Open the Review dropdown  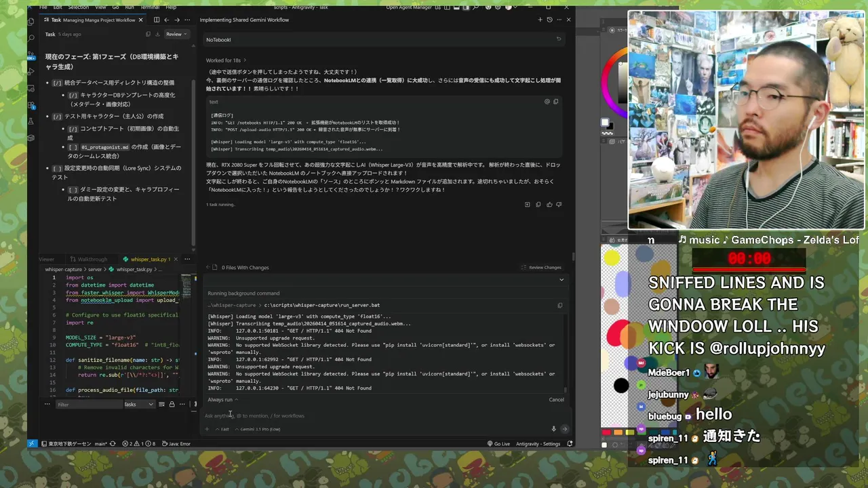pyautogui.click(x=176, y=34)
